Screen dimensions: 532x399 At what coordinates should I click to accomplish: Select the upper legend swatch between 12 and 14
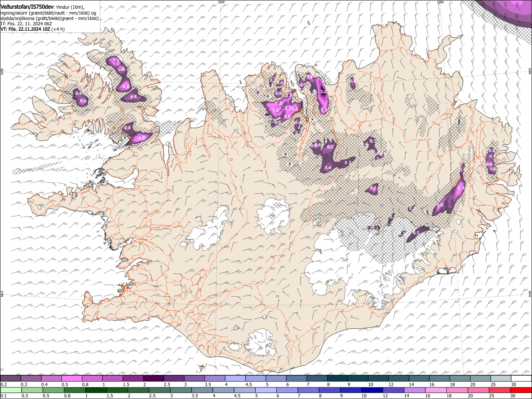(x=399, y=378)
